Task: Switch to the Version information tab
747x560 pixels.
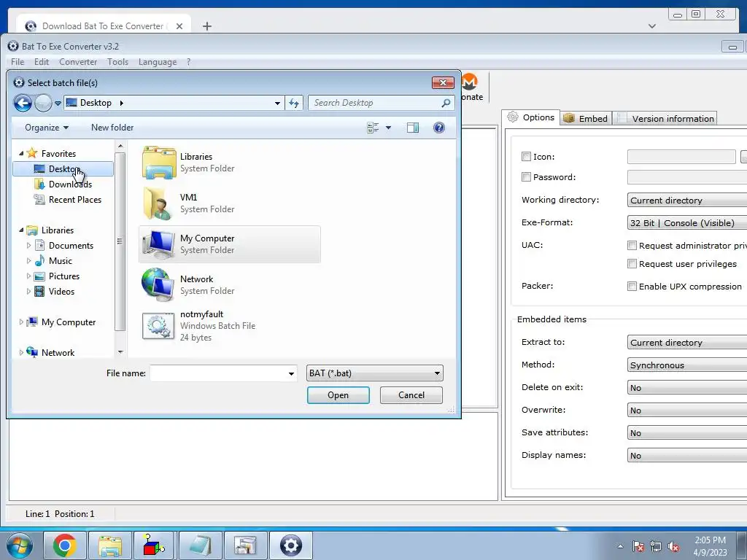Action: (665, 119)
